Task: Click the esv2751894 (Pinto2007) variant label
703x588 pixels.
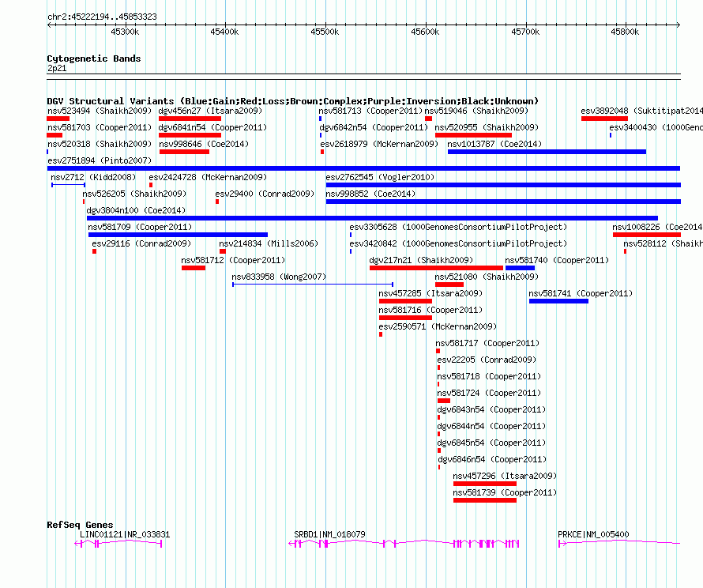Action: click(x=100, y=160)
